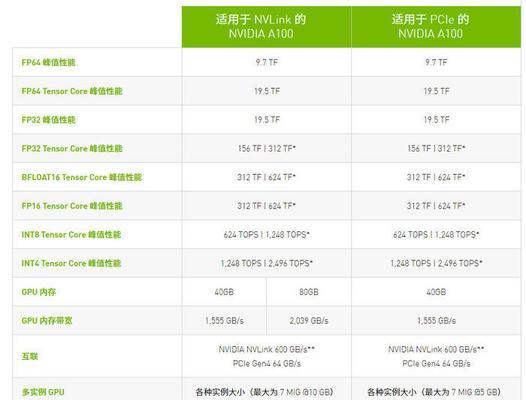Select the 'GPU 内存' row label
The width and height of the screenshot is (526, 400).
pos(39,292)
